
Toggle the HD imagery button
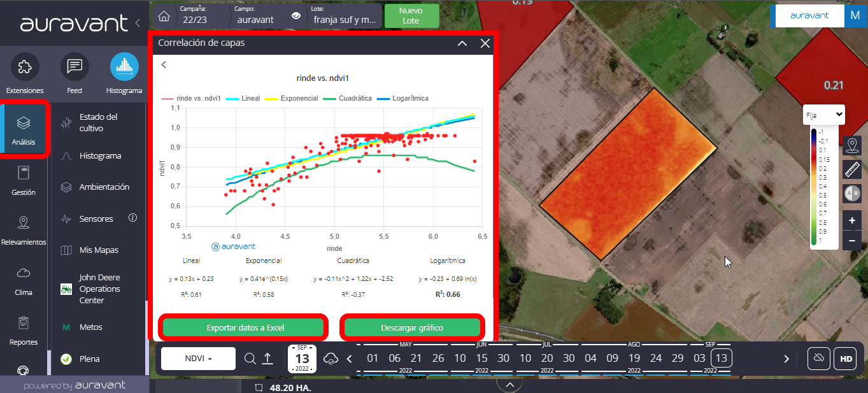[x=846, y=359]
